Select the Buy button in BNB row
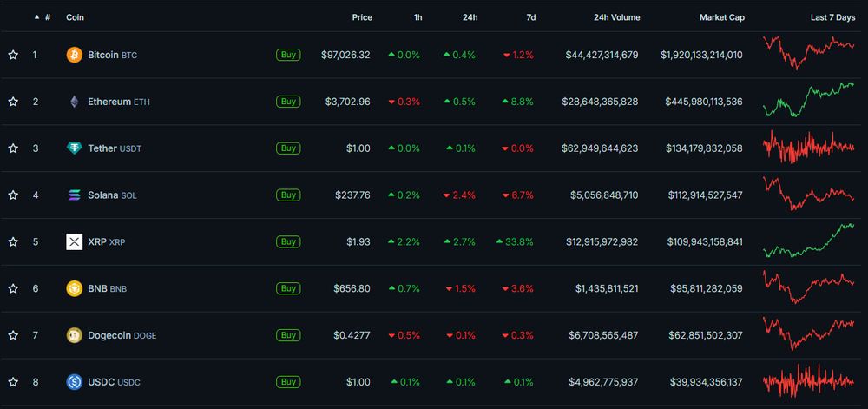The height and width of the screenshot is (409, 868). pos(288,288)
